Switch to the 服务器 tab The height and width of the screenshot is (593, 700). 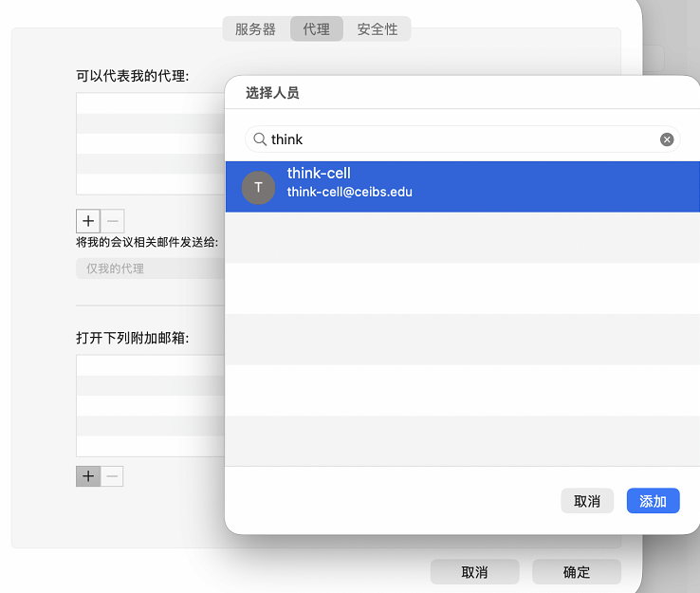[255, 29]
